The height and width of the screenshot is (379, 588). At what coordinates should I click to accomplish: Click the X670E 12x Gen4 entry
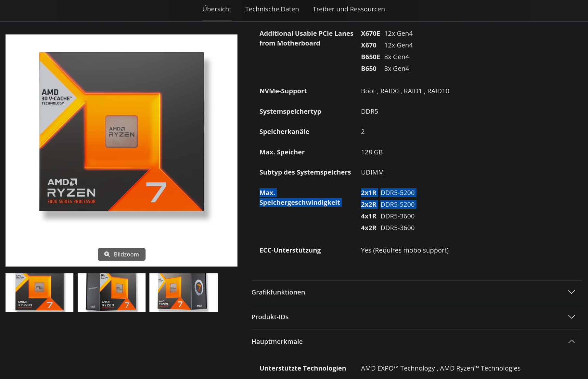pyautogui.click(x=387, y=33)
